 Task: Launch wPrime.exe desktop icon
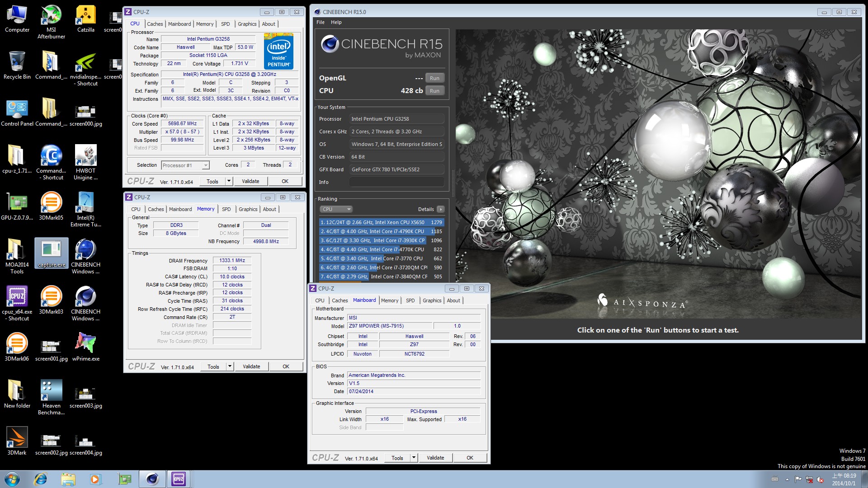pyautogui.click(x=85, y=347)
